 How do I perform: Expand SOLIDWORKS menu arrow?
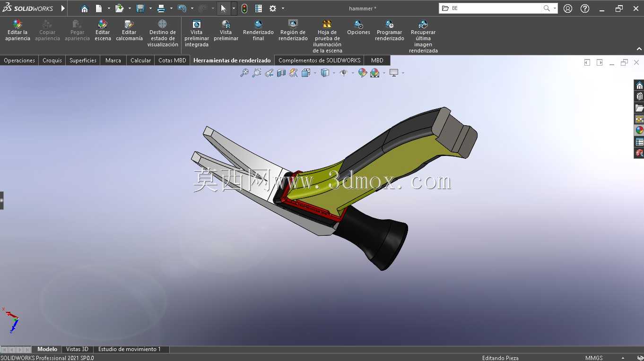(63, 9)
